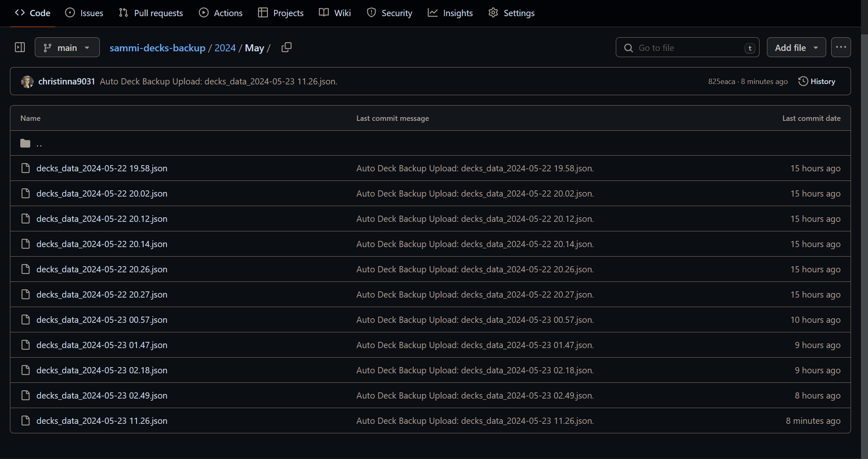
Task: Open the Settings gear tab
Action: pos(511,13)
